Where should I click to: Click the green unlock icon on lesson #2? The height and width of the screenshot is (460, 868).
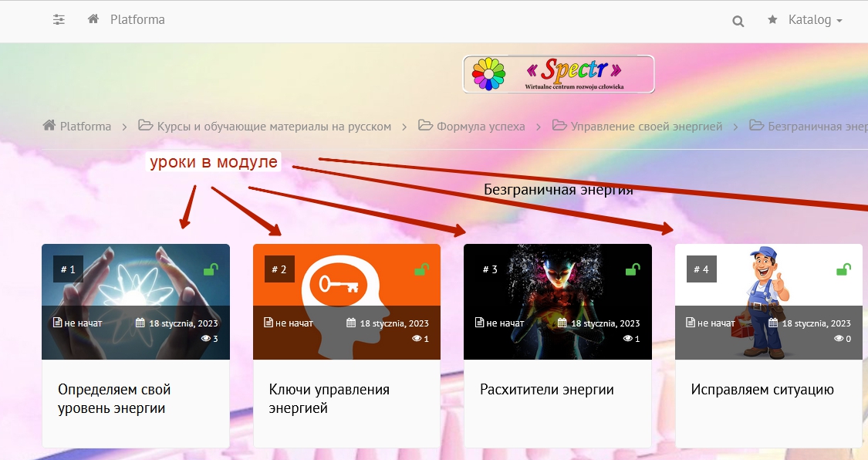421,269
